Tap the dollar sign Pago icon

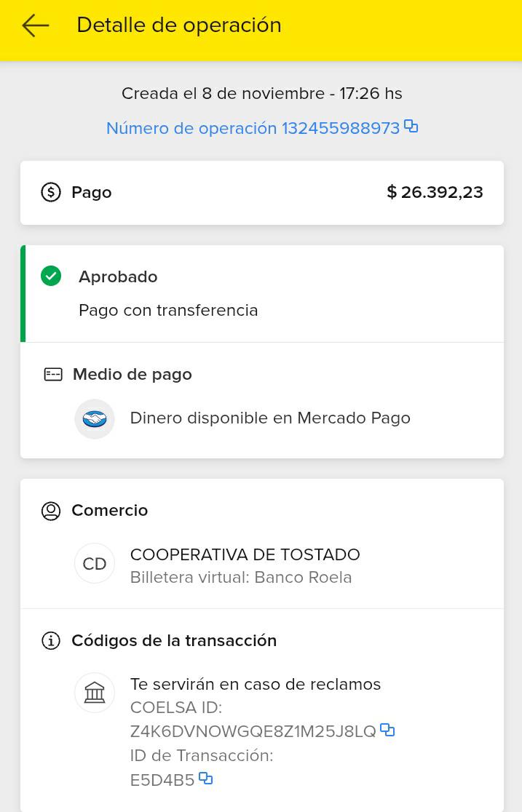(51, 192)
